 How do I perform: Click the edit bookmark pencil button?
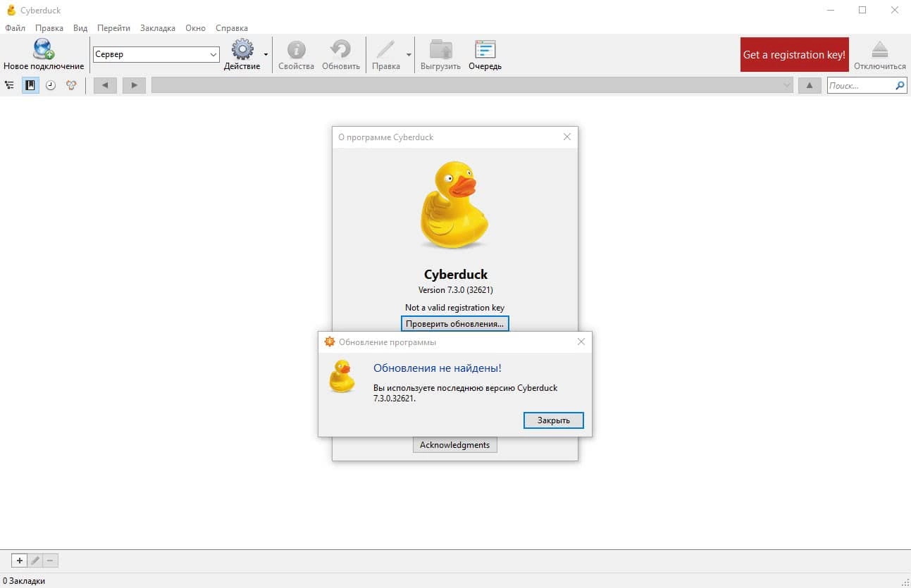coord(35,561)
